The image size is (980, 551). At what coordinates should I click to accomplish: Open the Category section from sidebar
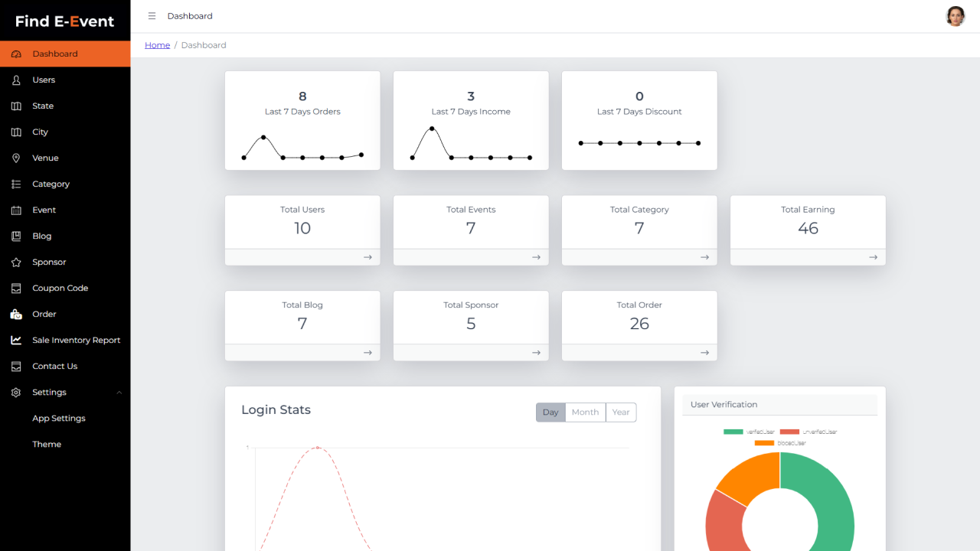click(51, 184)
